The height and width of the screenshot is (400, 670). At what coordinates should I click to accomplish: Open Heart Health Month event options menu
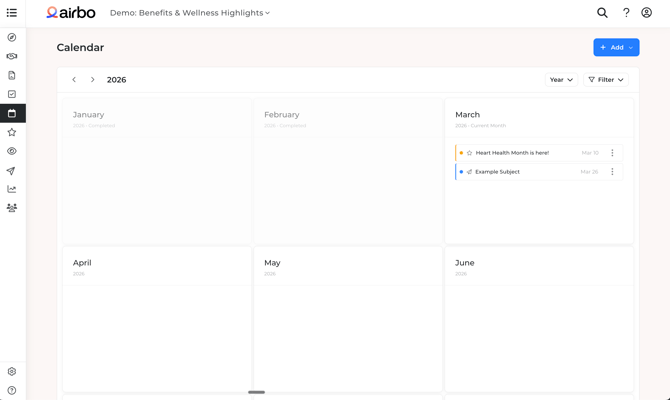coord(613,153)
